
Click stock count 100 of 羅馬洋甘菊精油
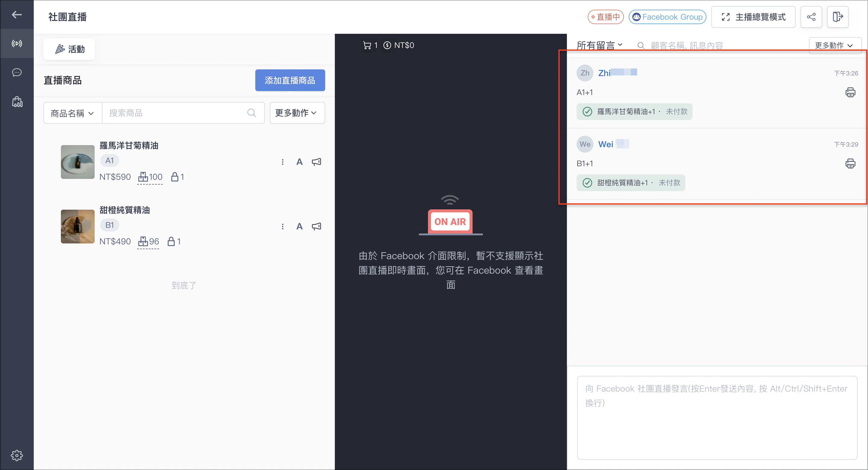coord(150,177)
